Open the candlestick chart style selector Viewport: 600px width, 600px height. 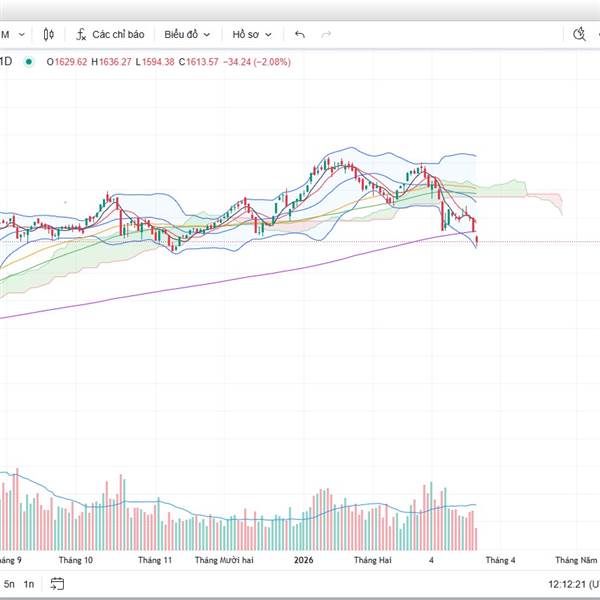pyautogui.click(x=47, y=34)
